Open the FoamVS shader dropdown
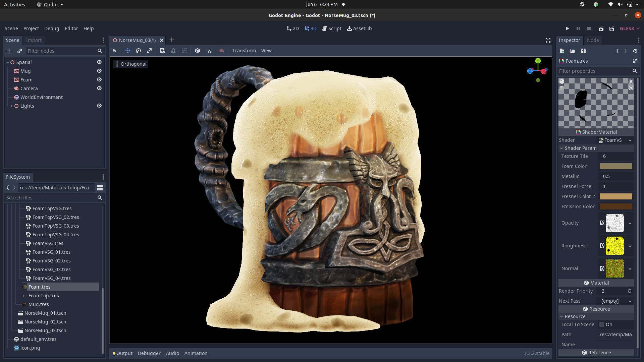This screenshot has height=362, width=644. [630, 140]
